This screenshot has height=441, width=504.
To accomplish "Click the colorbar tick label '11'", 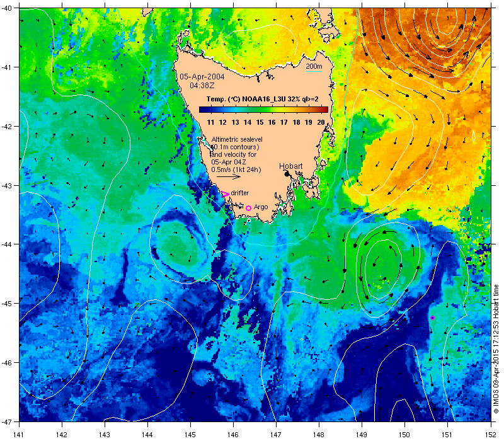I will point(210,122).
